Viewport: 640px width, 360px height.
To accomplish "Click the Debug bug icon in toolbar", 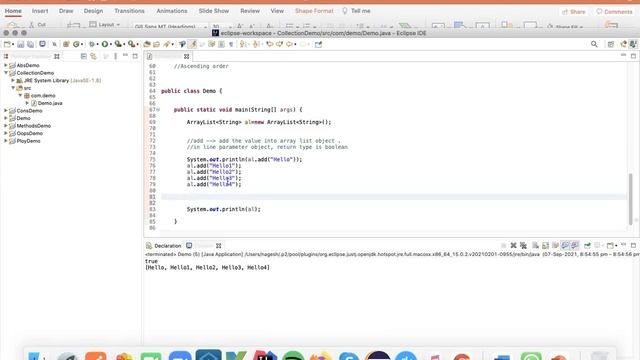I will point(91,44).
